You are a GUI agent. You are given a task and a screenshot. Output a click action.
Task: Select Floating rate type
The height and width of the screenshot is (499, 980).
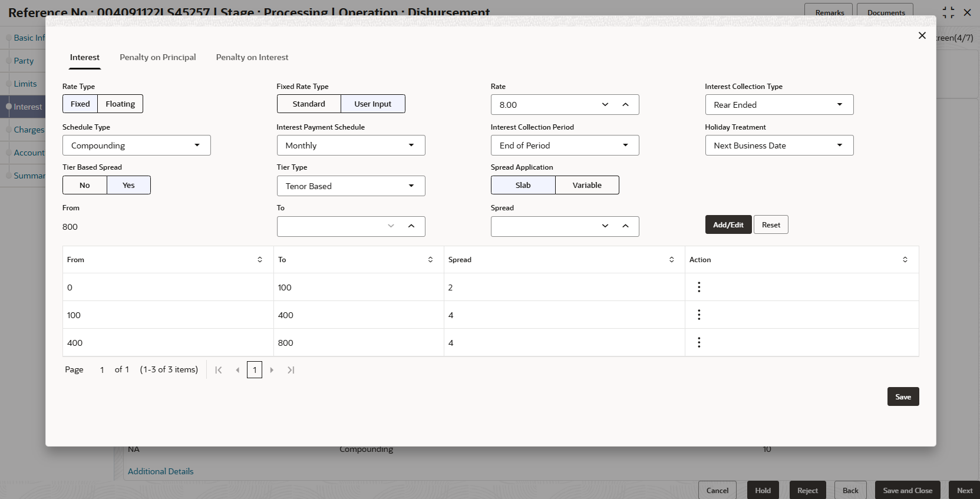click(120, 104)
